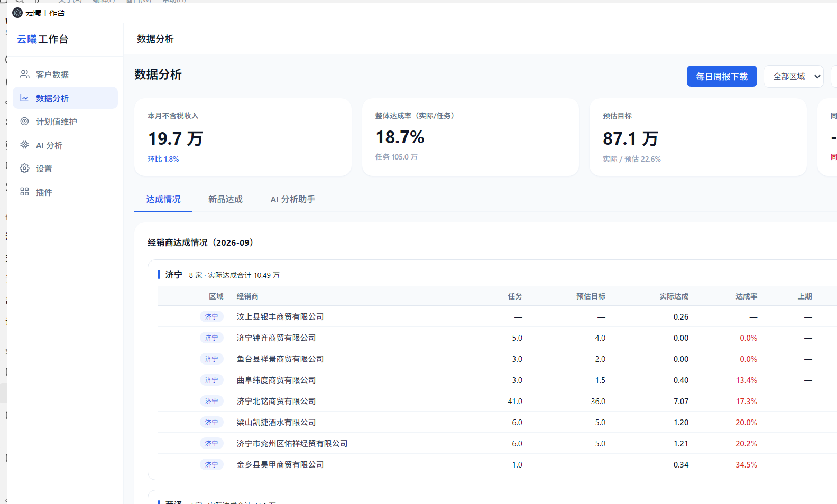Click the 上期 column header
Image resolution: width=837 pixels, height=504 pixels.
click(805, 296)
